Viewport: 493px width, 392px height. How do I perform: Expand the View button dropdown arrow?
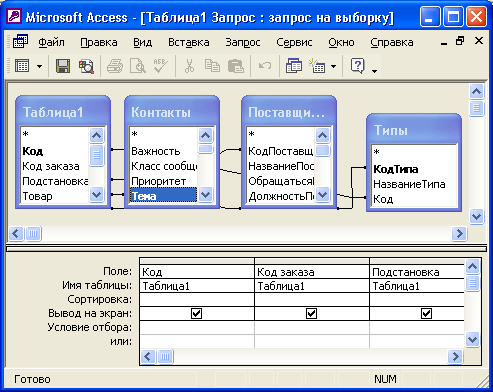pyautogui.click(x=39, y=66)
